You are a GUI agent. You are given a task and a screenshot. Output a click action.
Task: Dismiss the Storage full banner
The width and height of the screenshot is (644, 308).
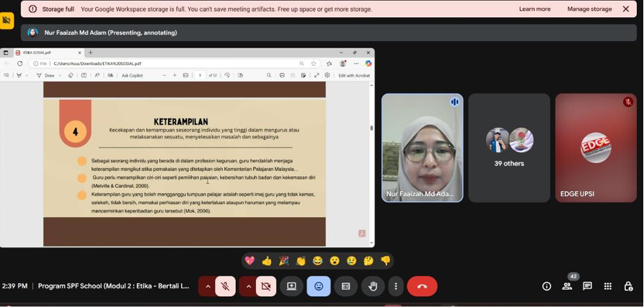[x=626, y=9]
